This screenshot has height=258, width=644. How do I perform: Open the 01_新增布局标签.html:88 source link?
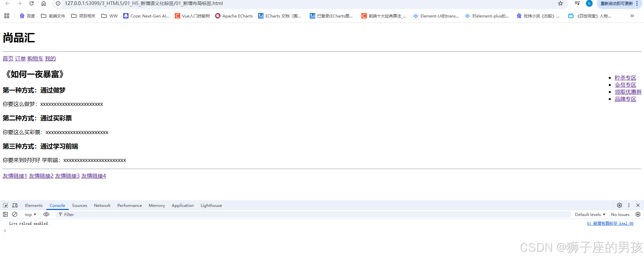[610, 223]
